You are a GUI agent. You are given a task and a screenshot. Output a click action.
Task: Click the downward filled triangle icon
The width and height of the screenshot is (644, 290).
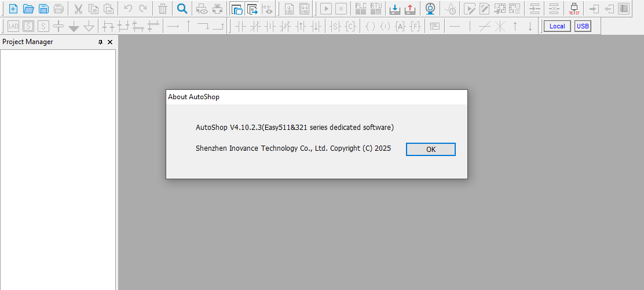[74, 26]
